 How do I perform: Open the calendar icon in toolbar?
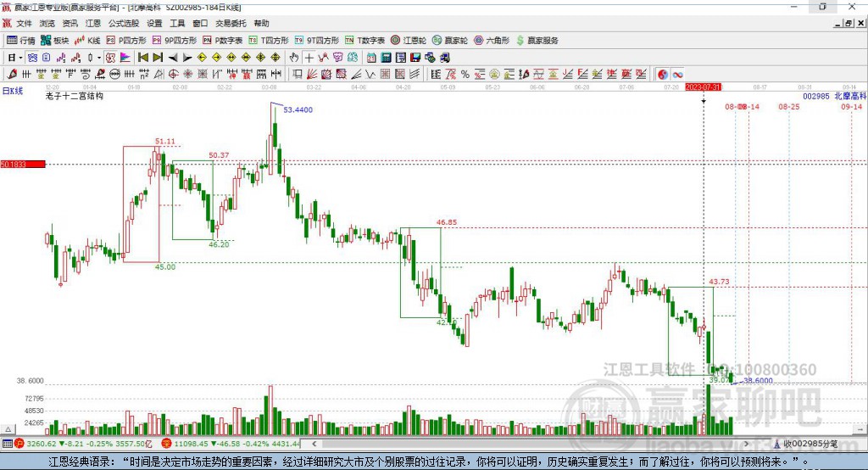[x=371, y=58]
